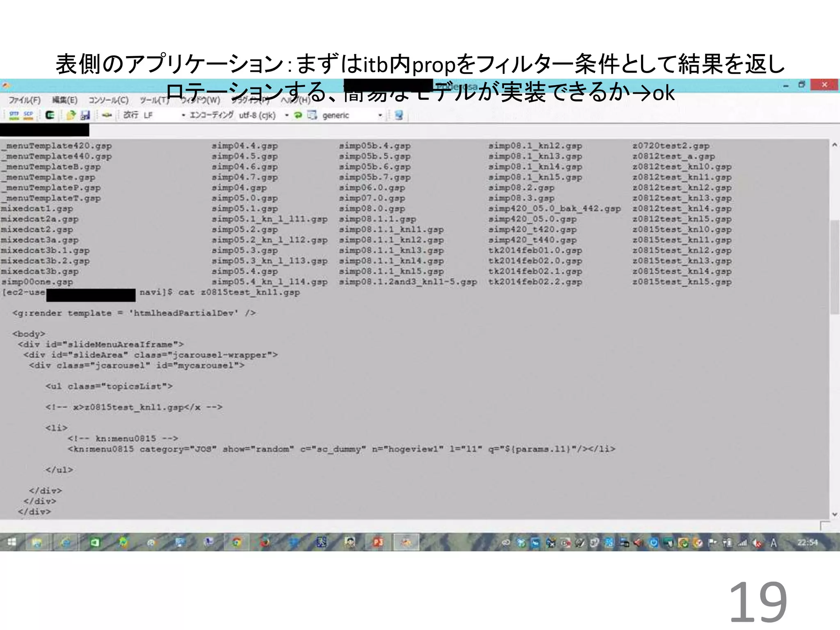Open the SCP transfer tool
The width and height of the screenshot is (840, 630).
pos(28,115)
